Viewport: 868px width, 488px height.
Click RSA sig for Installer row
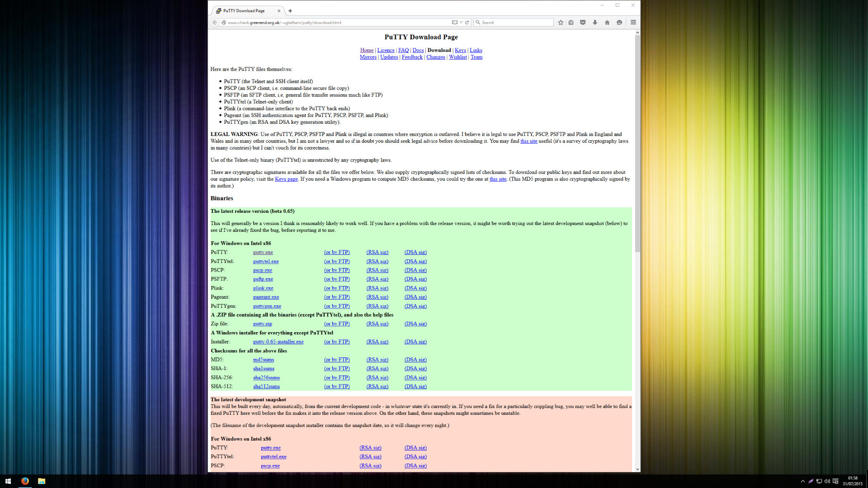pos(377,342)
